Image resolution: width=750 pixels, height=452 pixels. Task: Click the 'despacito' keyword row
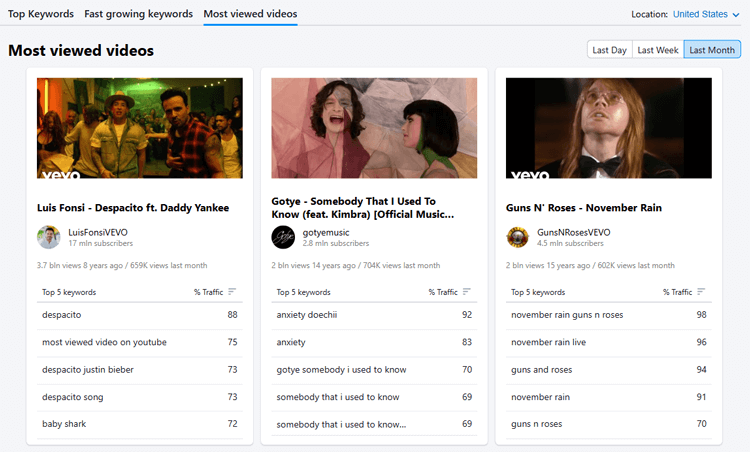(140, 315)
